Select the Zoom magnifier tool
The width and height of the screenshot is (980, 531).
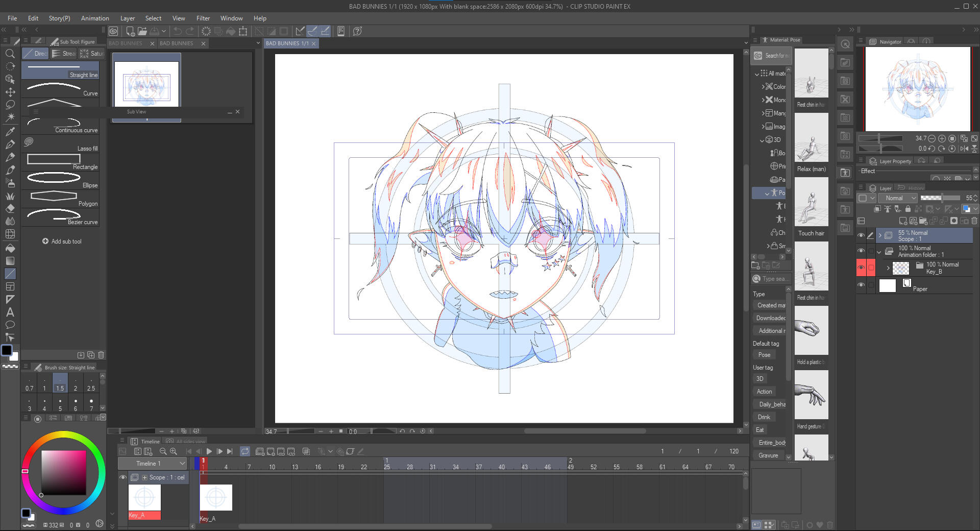(10, 54)
